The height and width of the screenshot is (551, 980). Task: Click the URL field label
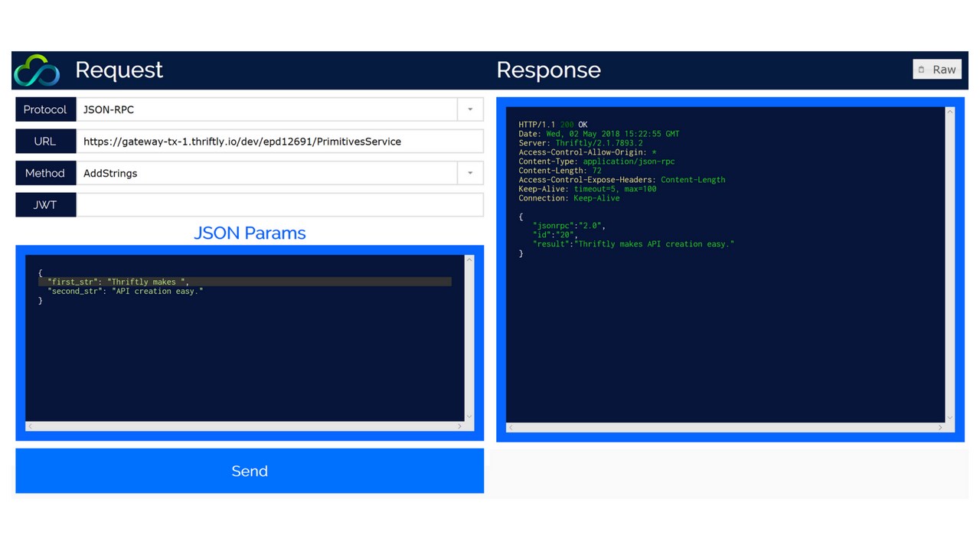coord(45,142)
